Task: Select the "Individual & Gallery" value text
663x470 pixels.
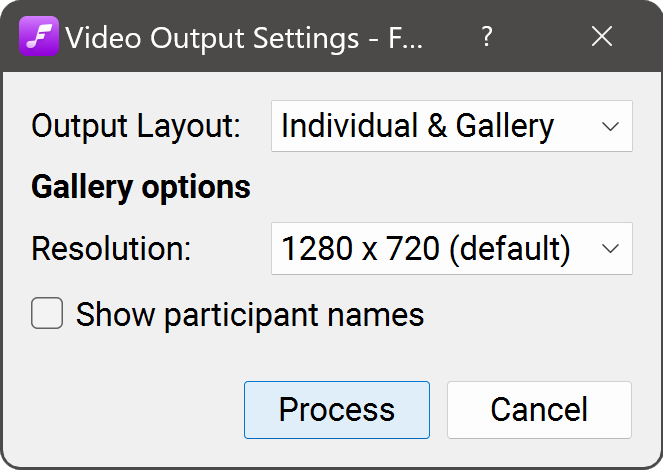Action: (x=417, y=126)
